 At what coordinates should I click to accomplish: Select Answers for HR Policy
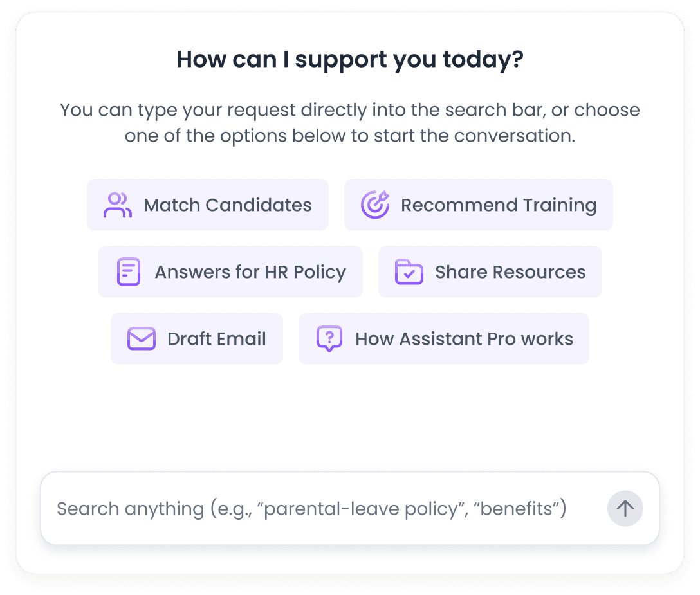pyautogui.click(x=230, y=271)
